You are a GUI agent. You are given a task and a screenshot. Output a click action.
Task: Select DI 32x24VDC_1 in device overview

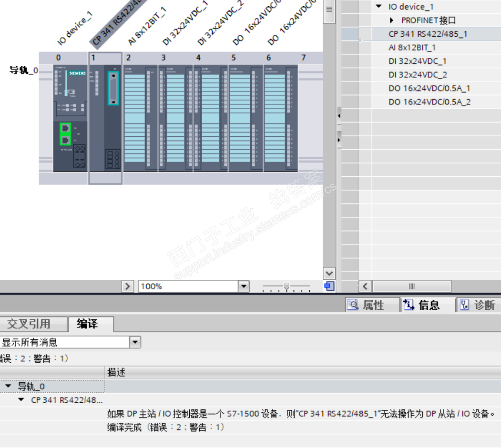417,61
